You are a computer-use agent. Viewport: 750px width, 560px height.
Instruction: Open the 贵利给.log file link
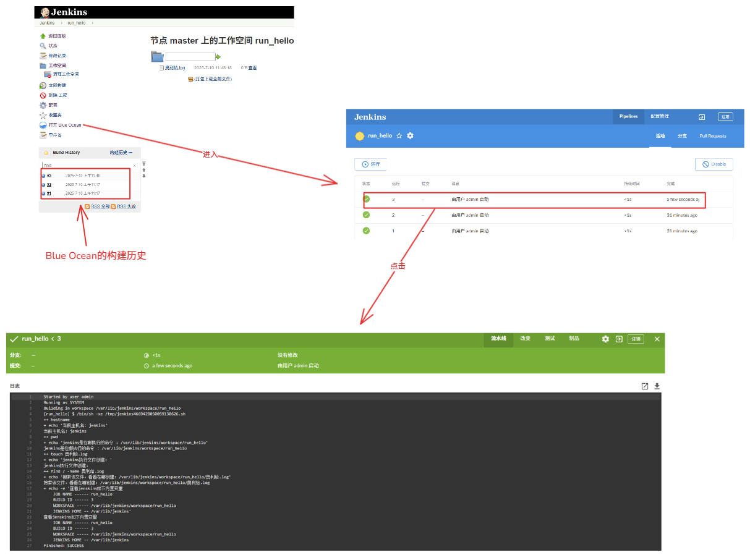click(x=175, y=68)
